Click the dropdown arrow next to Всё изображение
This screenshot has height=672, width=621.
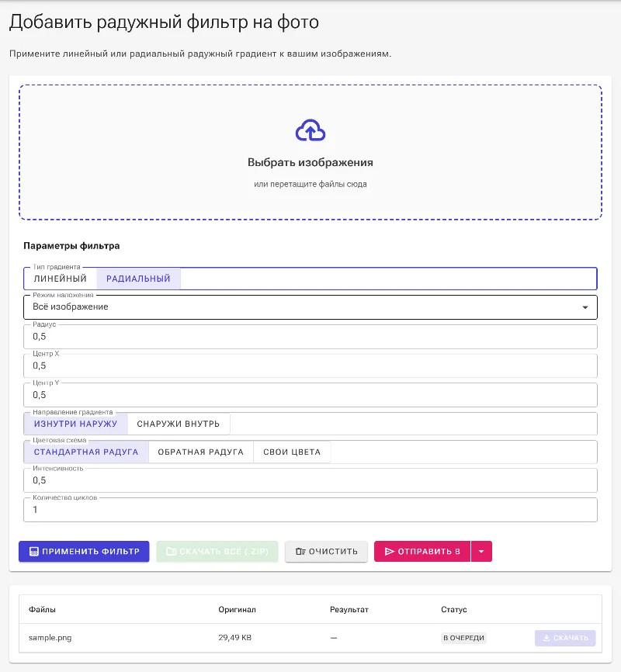click(585, 307)
